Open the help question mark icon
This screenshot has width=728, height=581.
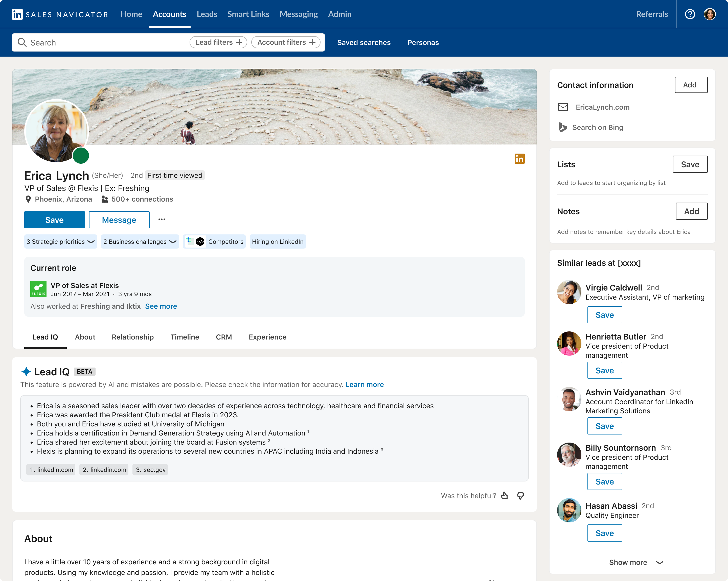(690, 14)
